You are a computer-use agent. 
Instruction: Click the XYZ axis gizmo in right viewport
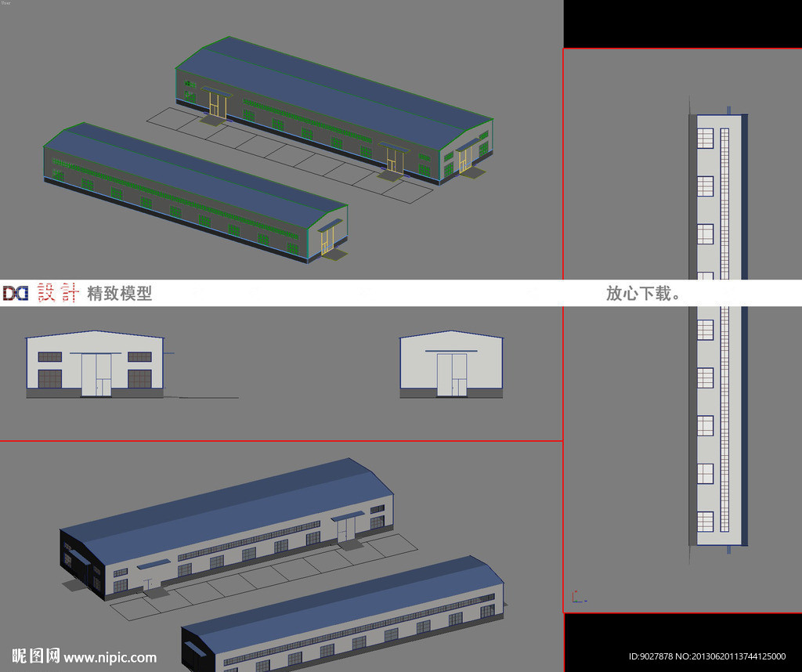(x=579, y=597)
